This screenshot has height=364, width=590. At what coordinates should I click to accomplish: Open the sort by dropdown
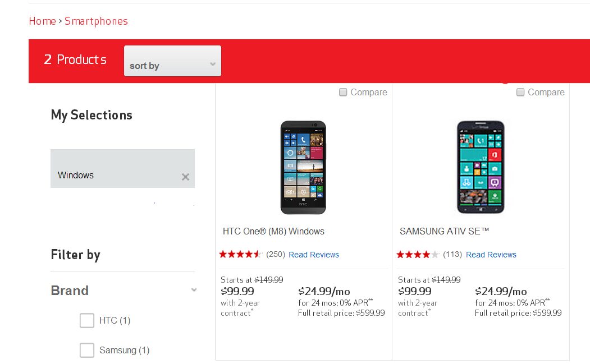coord(172,61)
